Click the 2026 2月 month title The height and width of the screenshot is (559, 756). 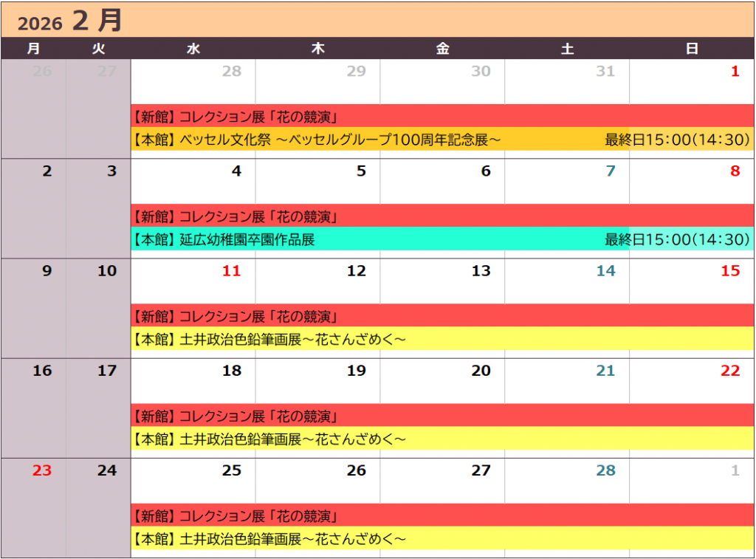tap(70, 21)
